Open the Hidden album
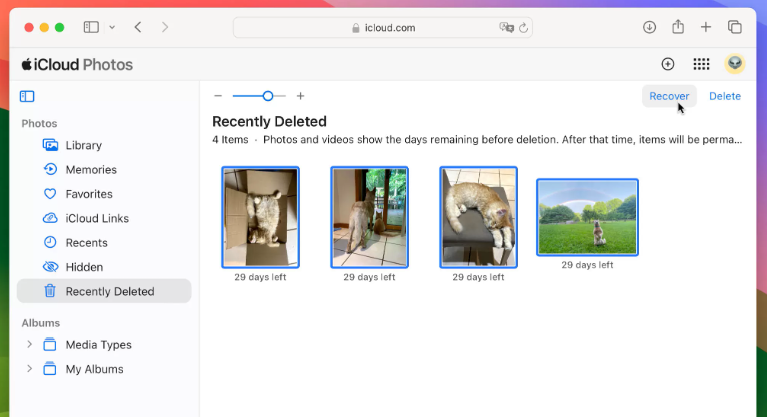The height and width of the screenshot is (417, 767). (84, 267)
